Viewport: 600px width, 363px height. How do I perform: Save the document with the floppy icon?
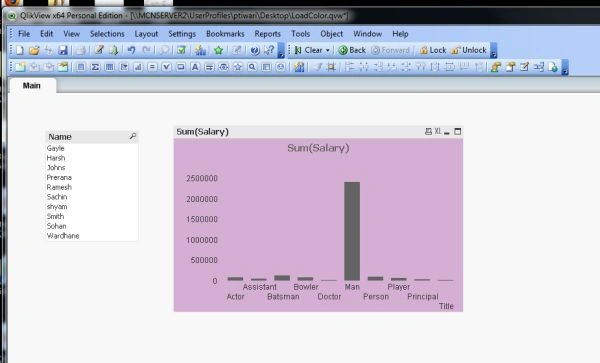click(63, 50)
